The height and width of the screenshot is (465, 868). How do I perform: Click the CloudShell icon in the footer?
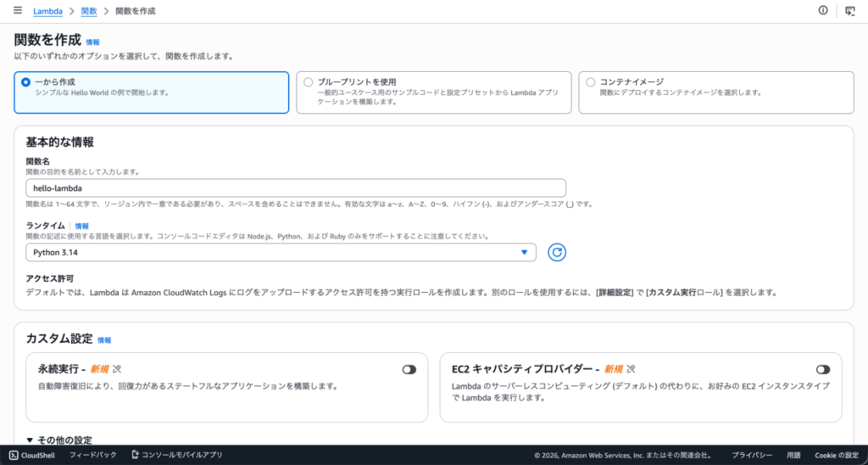(14, 455)
